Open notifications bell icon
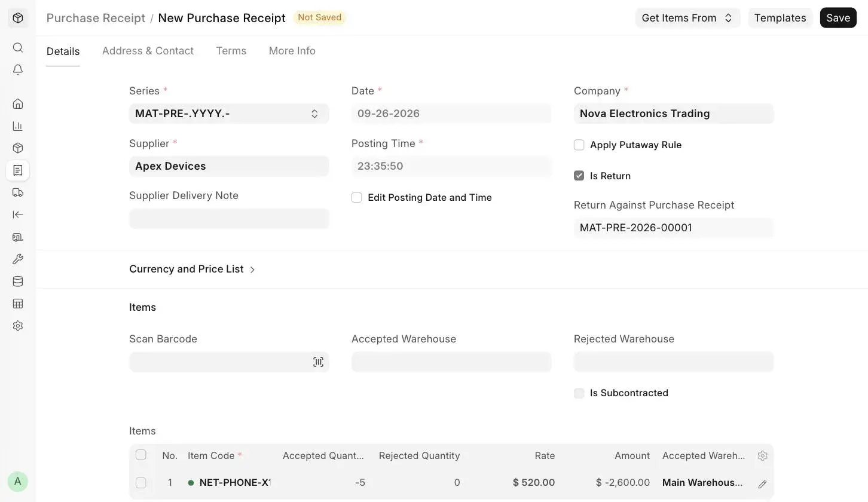The image size is (868, 502). click(x=18, y=70)
